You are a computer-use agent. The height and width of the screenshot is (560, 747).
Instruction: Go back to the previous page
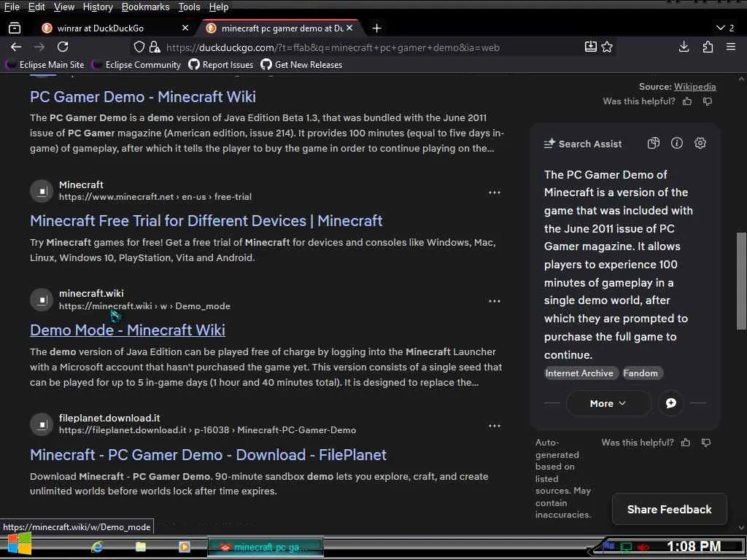click(x=16, y=47)
